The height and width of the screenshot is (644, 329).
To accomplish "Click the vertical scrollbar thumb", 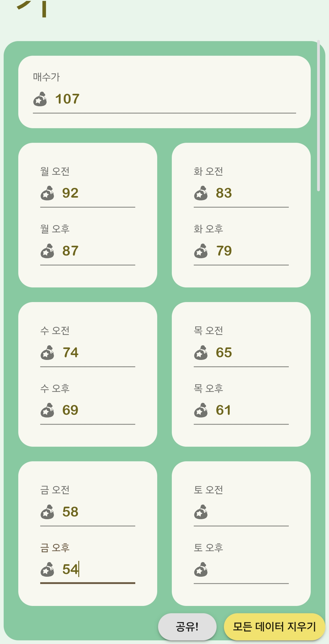I will click(x=318, y=116).
